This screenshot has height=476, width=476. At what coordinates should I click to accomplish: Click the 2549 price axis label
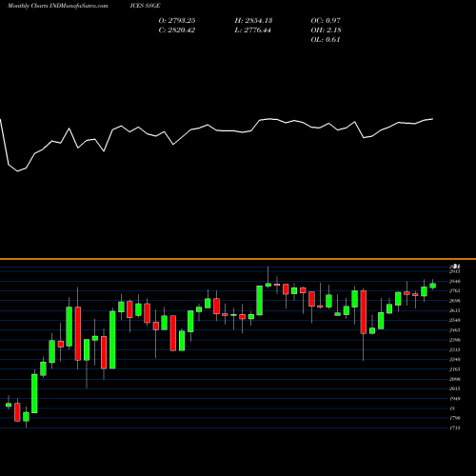tap(454, 321)
